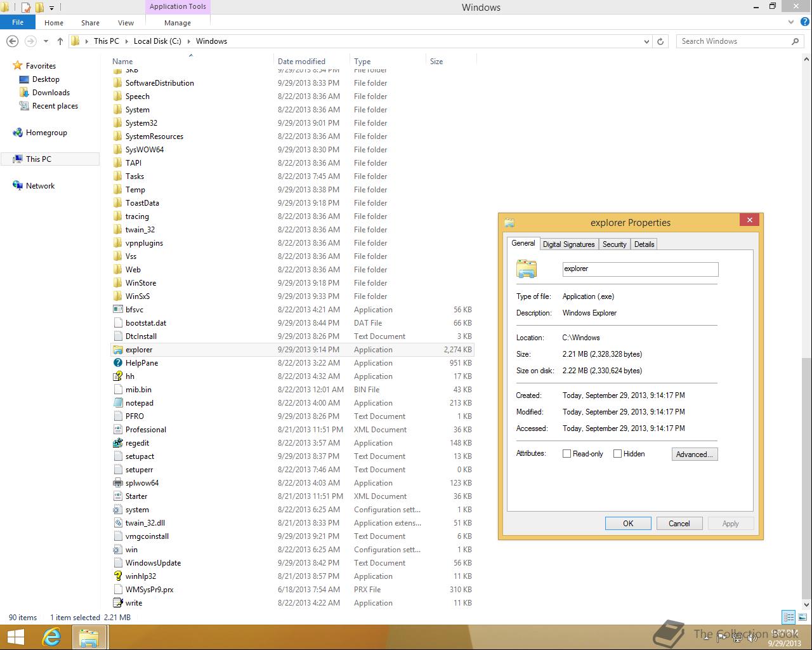
Task: Switch to Details view layout icon
Action: pos(789,617)
